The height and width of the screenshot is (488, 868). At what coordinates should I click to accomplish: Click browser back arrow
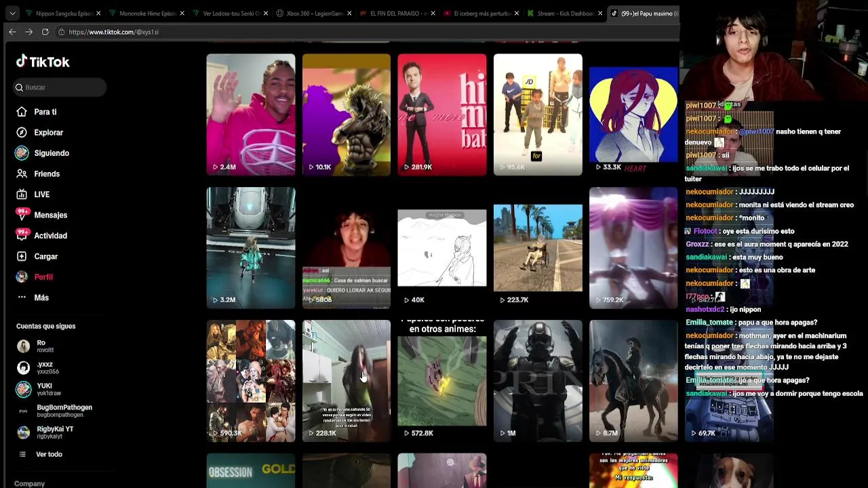[x=12, y=32]
